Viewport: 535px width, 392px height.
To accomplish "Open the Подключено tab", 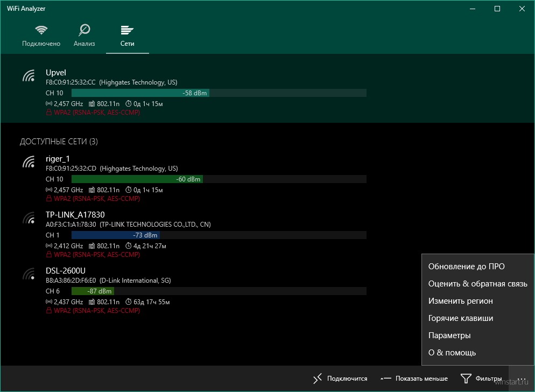I will click(x=41, y=36).
